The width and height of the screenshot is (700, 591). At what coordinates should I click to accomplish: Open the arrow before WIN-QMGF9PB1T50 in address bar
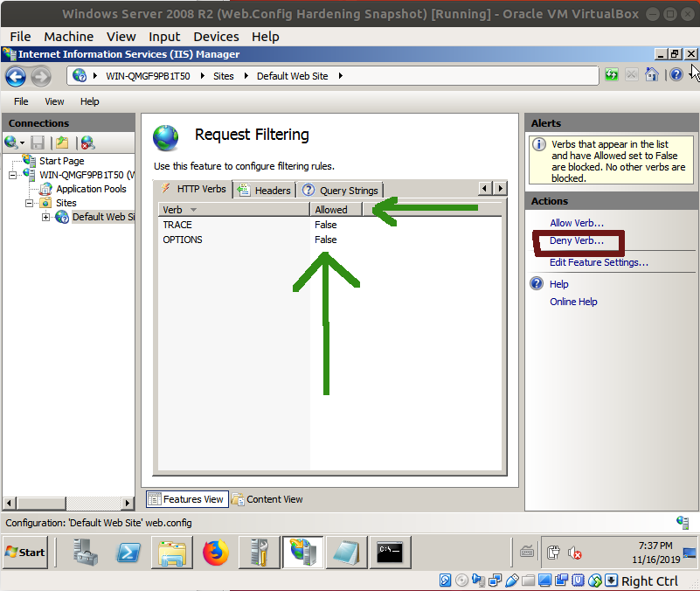(x=95, y=76)
